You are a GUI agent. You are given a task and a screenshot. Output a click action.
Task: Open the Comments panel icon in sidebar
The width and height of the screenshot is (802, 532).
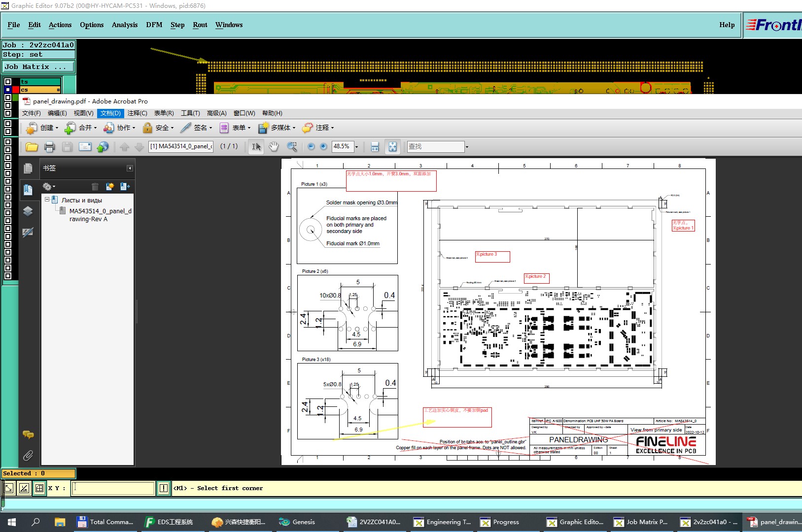click(28, 434)
